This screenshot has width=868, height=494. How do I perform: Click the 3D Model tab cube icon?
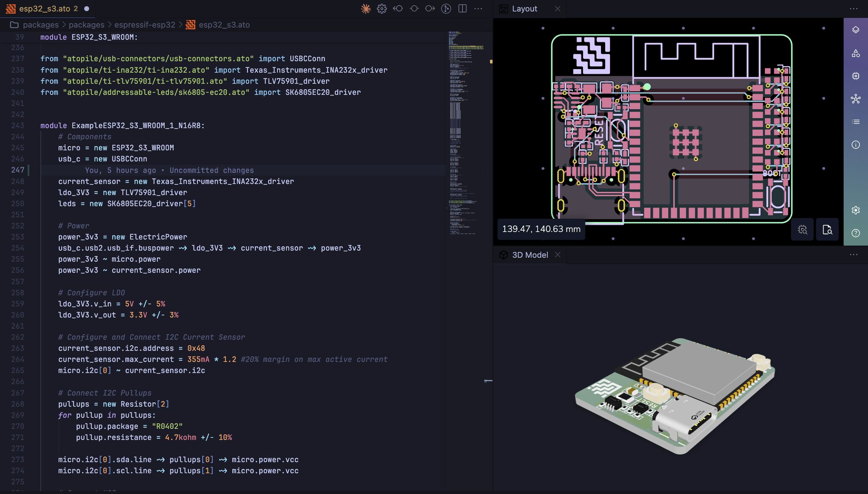[504, 255]
